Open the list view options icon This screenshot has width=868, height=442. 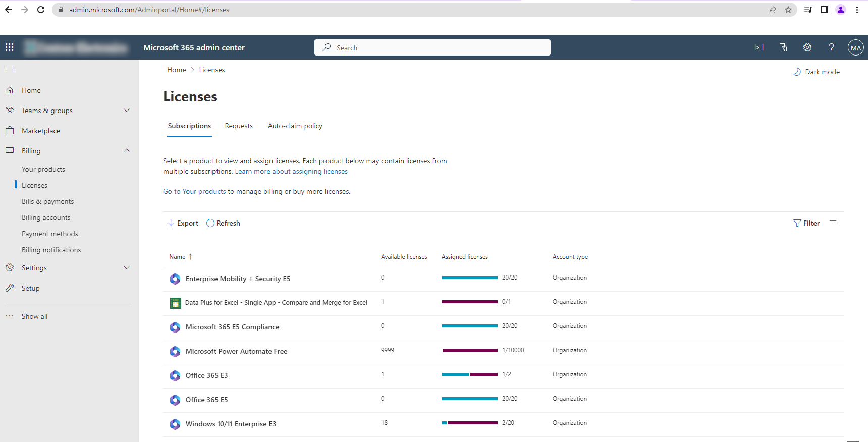tap(833, 223)
